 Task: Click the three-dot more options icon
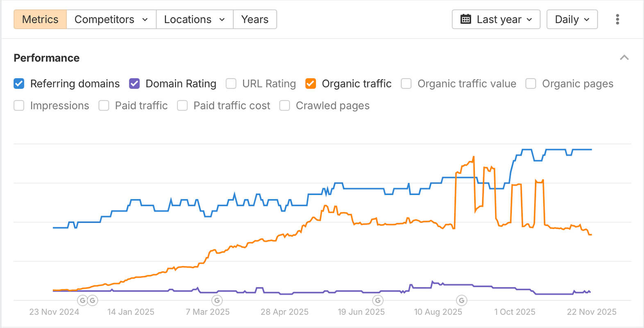click(x=617, y=19)
